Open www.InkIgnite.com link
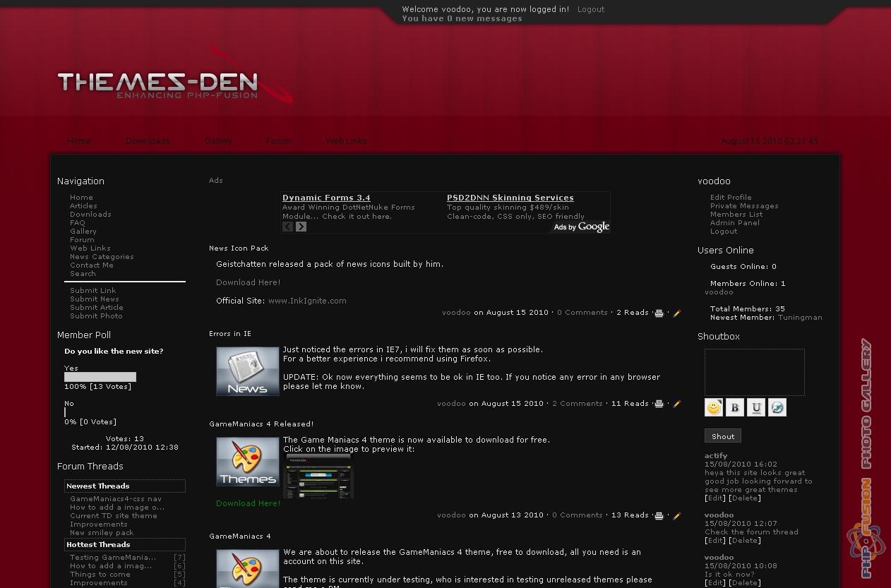Viewport: 891px width, 588px height. (x=307, y=301)
